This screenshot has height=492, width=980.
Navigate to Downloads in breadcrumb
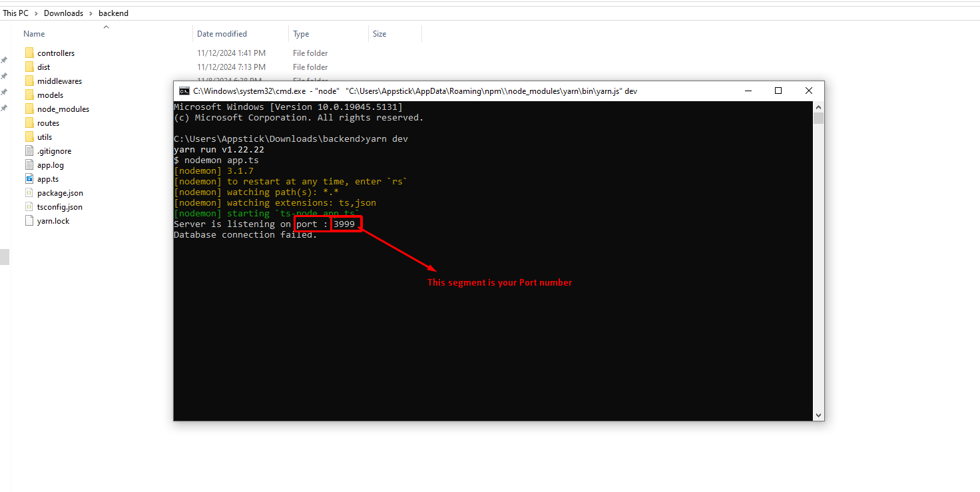pos(64,13)
